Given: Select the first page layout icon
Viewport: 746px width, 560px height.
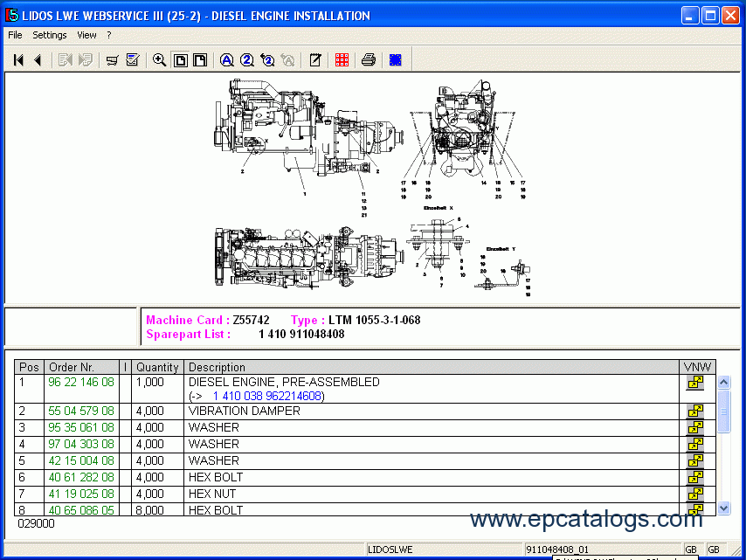Looking at the screenshot, I should pos(180,60).
